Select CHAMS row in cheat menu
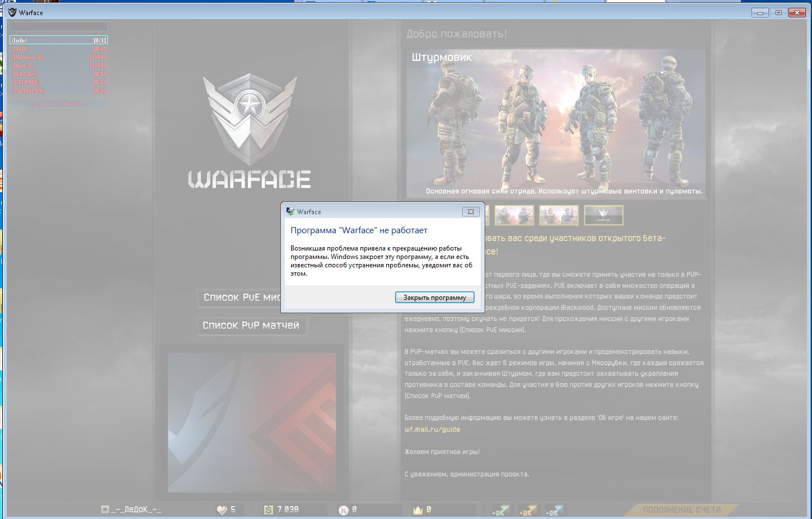The height and width of the screenshot is (519, 812). (x=59, y=82)
